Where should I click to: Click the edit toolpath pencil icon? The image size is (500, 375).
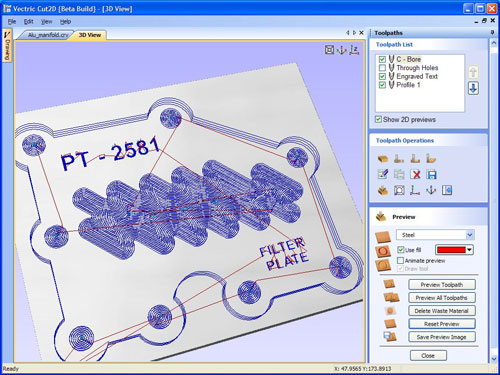click(x=383, y=174)
